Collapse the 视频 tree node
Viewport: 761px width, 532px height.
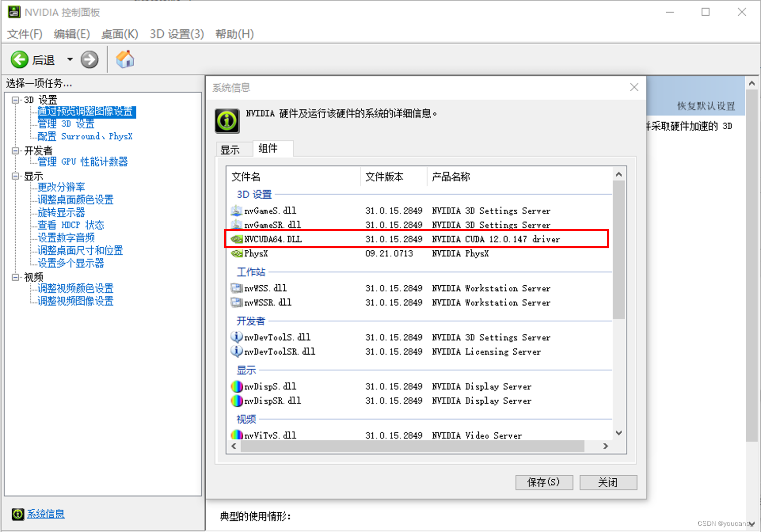(15, 277)
